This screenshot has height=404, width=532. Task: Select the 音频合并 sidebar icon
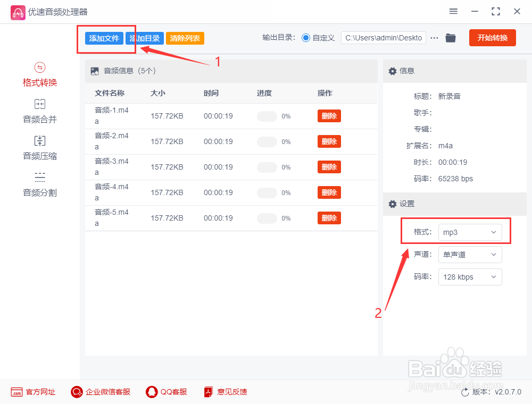tap(40, 104)
